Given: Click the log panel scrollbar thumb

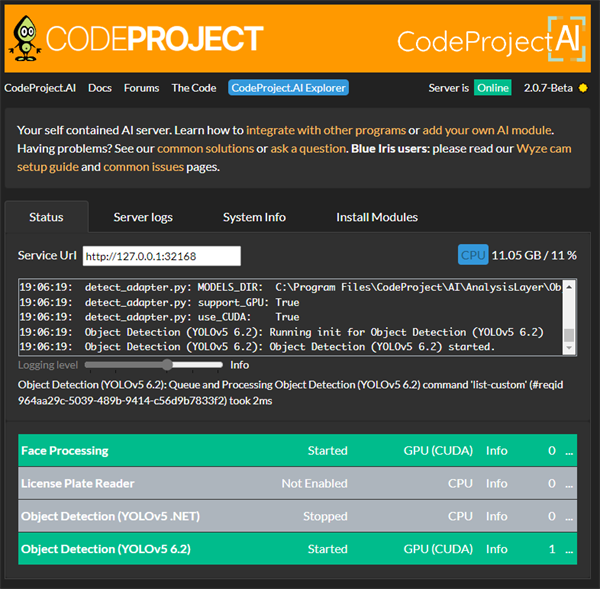Looking at the screenshot, I should 569,335.
